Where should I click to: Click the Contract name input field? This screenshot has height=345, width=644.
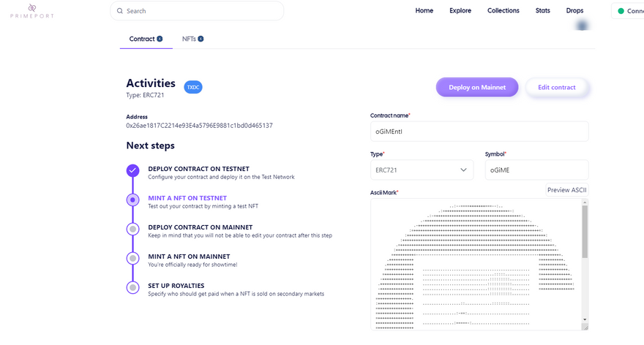tap(479, 132)
